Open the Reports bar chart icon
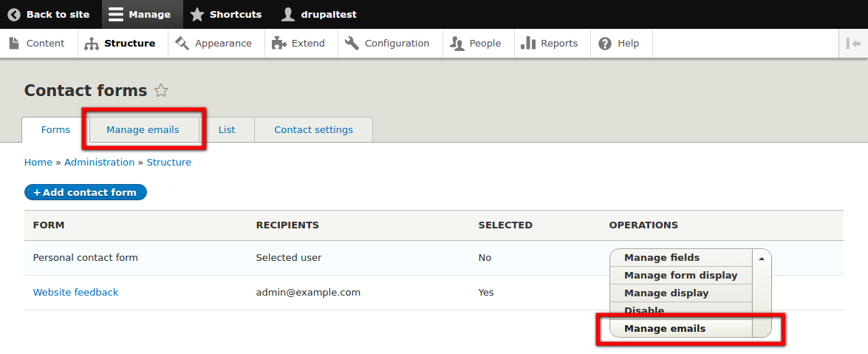 coord(528,43)
